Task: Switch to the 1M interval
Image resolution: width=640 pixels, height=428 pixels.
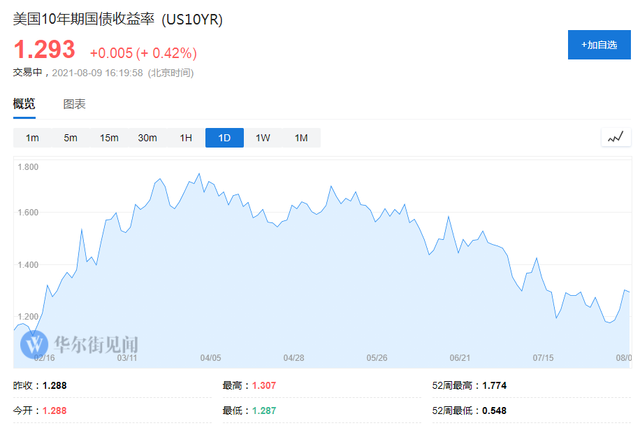Action: point(301,138)
